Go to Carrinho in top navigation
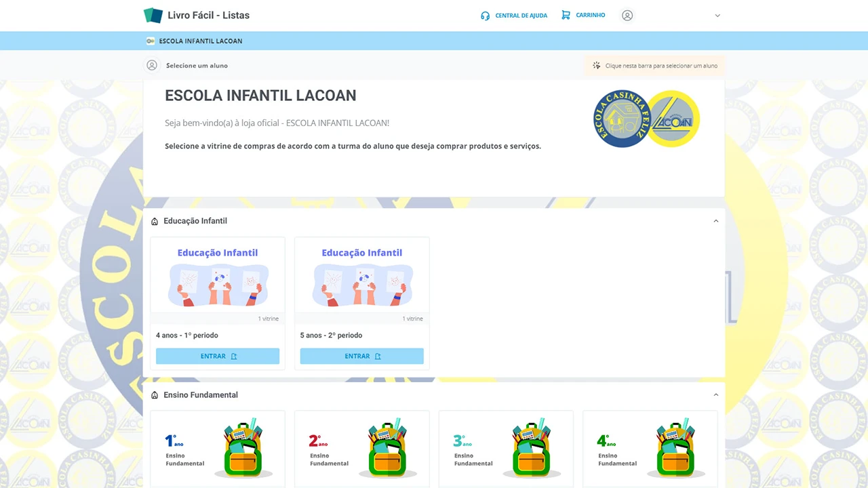Screen dimensions: 868x488 [590, 15]
